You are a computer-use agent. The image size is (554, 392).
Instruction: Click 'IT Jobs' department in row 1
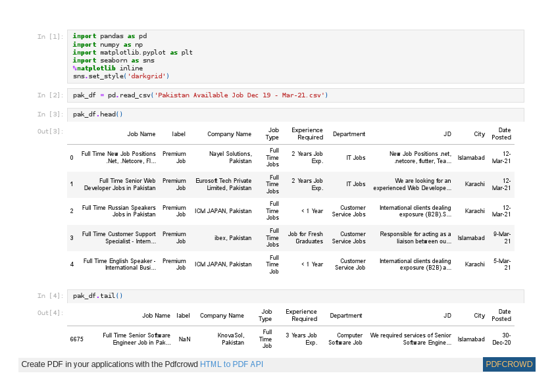click(356, 184)
